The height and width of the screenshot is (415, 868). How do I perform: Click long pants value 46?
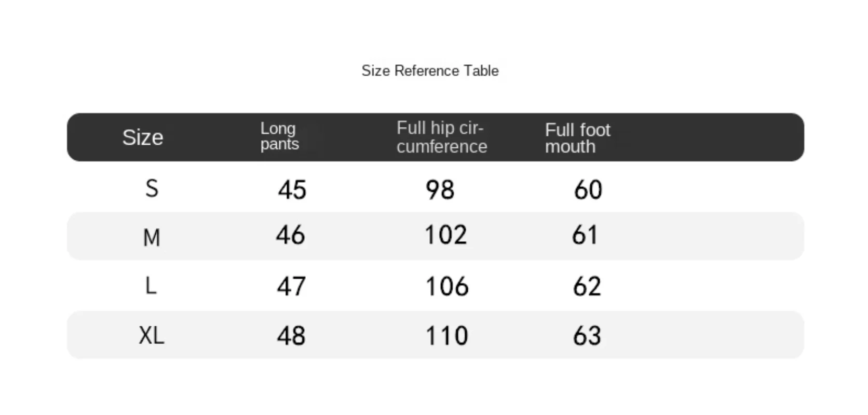290,235
